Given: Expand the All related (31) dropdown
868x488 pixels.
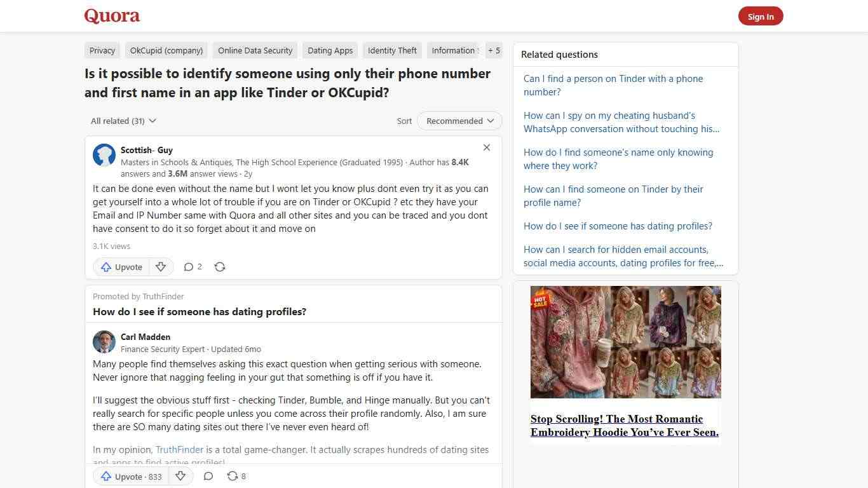Looking at the screenshot, I should click(x=123, y=121).
